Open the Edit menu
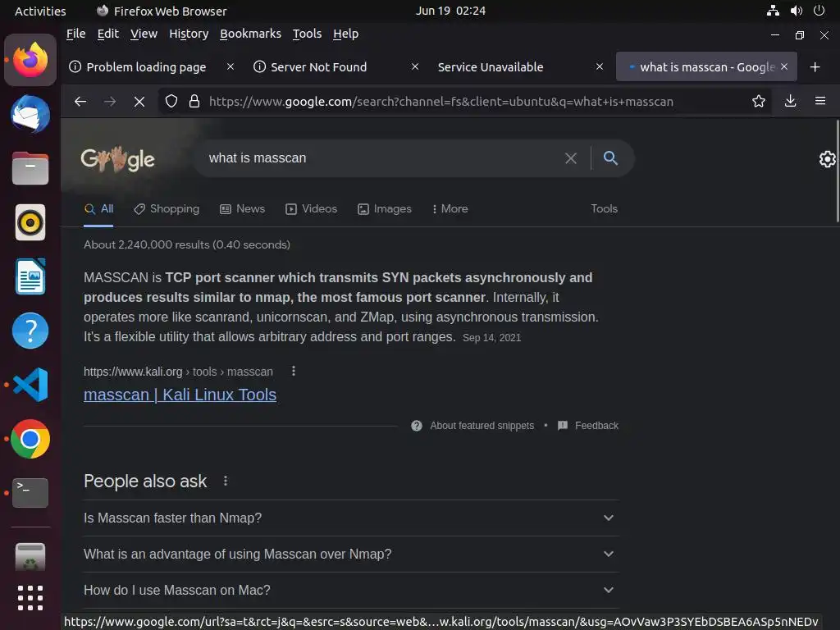 click(x=107, y=34)
